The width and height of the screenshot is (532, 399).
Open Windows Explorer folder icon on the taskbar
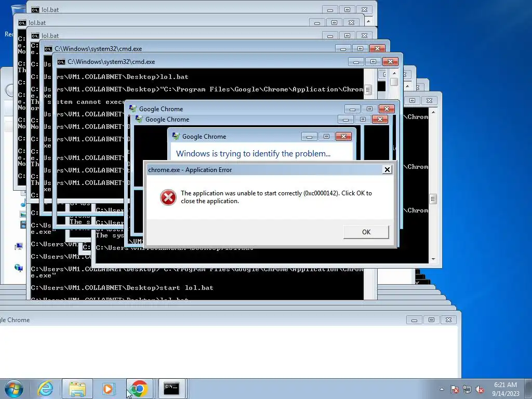tap(77, 389)
